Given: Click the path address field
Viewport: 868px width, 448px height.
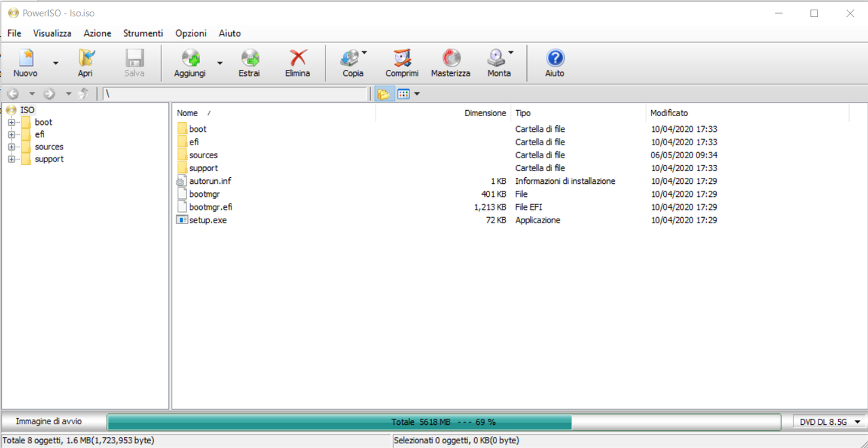Looking at the screenshot, I should pyautogui.click(x=235, y=94).
